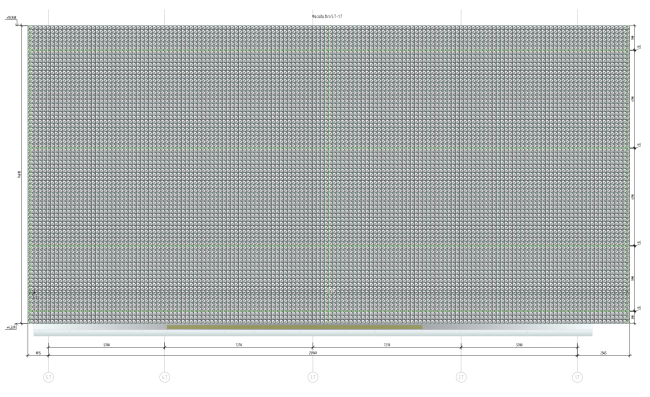Select the second grid axis bubble from left
Viewport: 650px width, 397px height.
(x=165, y=377)
